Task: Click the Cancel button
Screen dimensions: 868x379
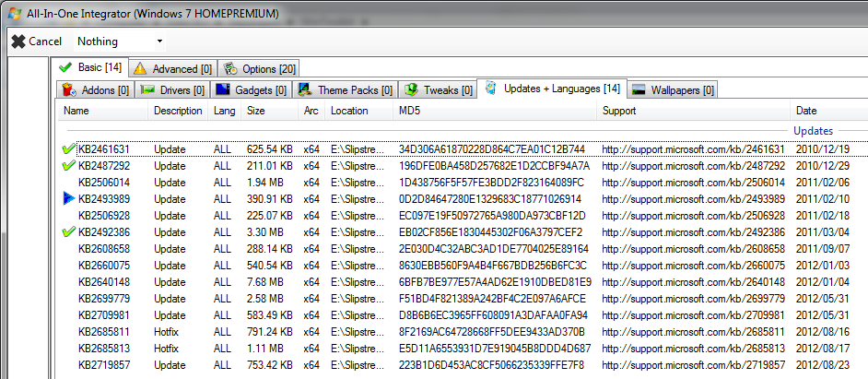Action: [x=37, y=41]
